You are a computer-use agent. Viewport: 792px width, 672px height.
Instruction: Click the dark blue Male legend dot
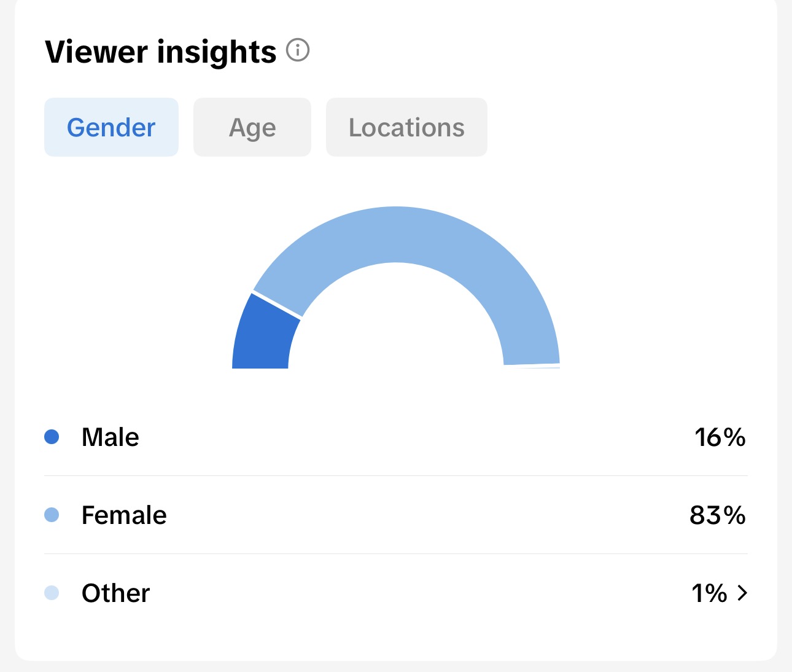click(x=52, y=437)
